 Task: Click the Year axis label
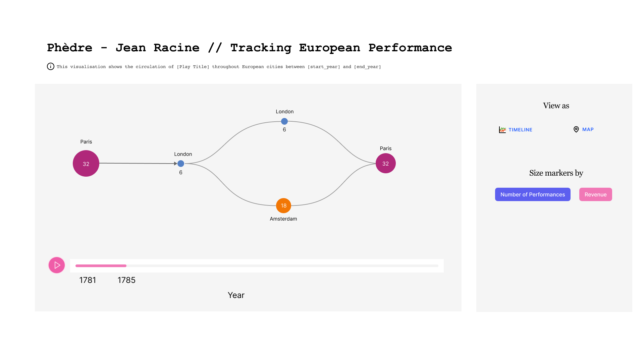coord(236,295)
